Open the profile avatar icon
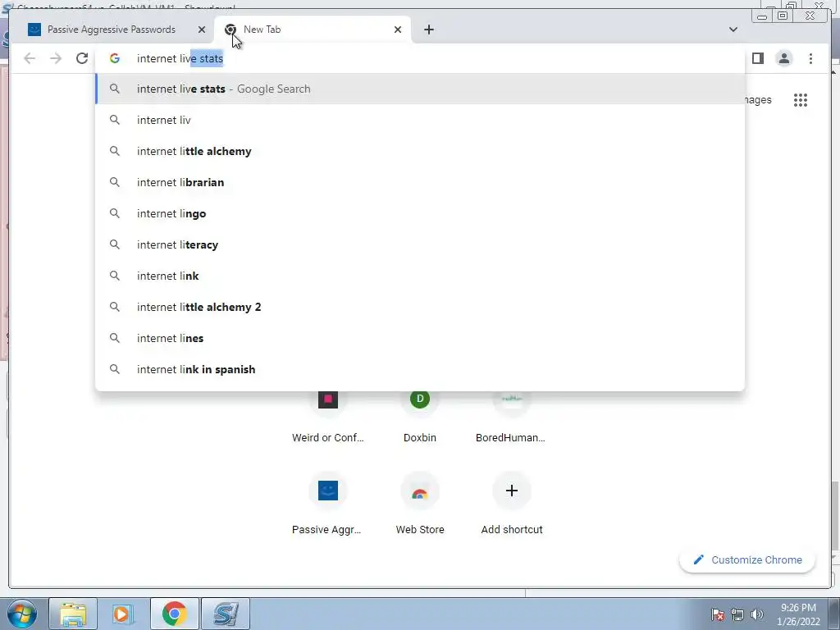This screenshot has width=840, height=630. [783, 58]
